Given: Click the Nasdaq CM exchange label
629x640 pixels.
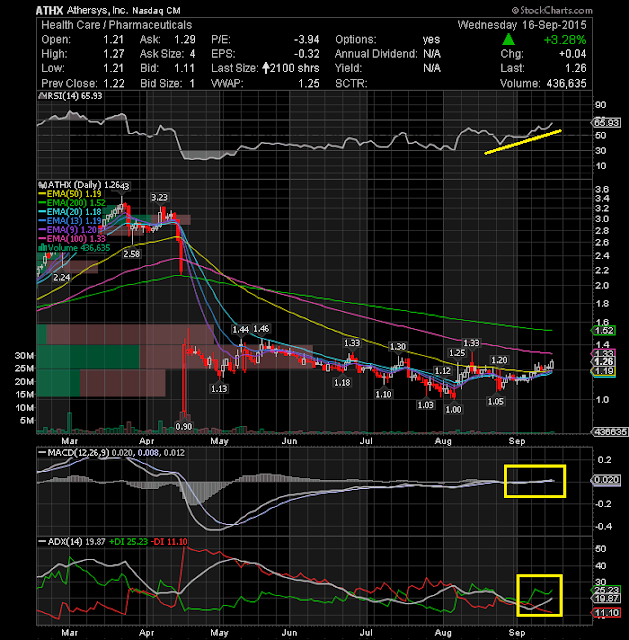Looking at the screenshot, I should coord(156,11).
